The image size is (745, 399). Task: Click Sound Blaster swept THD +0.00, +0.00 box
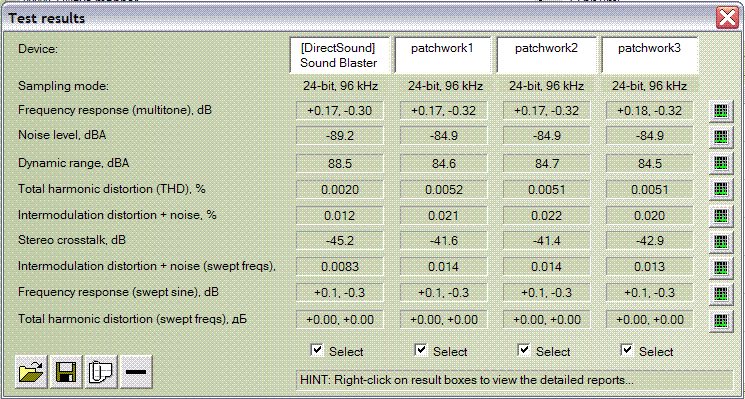(x=339, y=320)
